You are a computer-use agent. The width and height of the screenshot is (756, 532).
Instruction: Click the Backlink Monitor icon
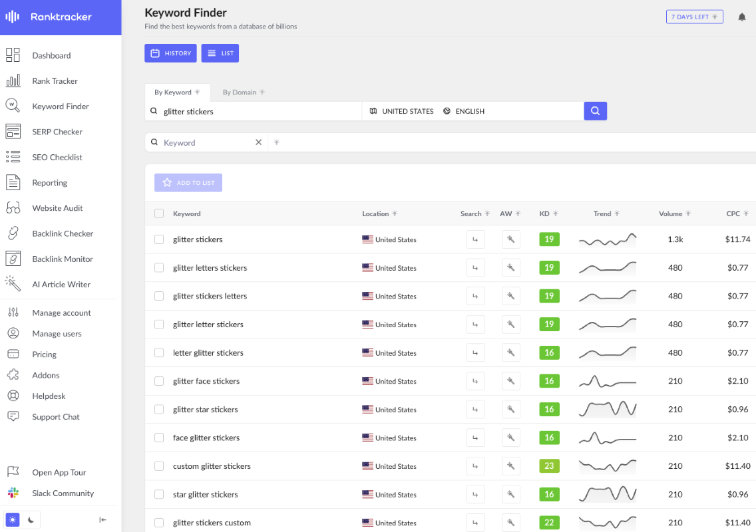[13, 259]
